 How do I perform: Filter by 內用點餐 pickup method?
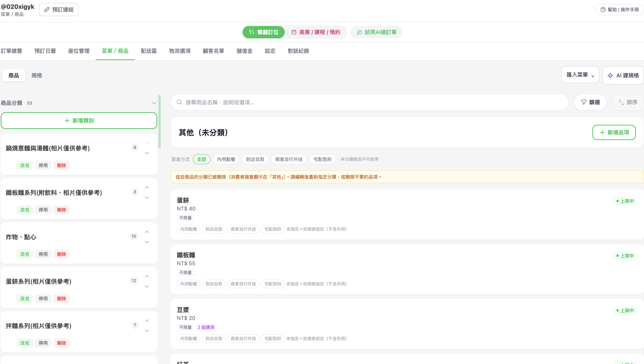coord(226,159)
